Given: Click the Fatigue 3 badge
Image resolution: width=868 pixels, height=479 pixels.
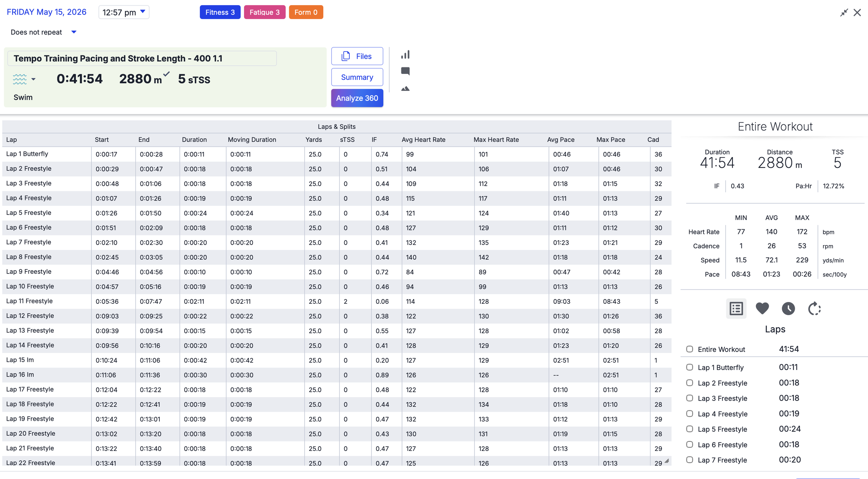Looking at the screenshot, I should pos(265,12).
